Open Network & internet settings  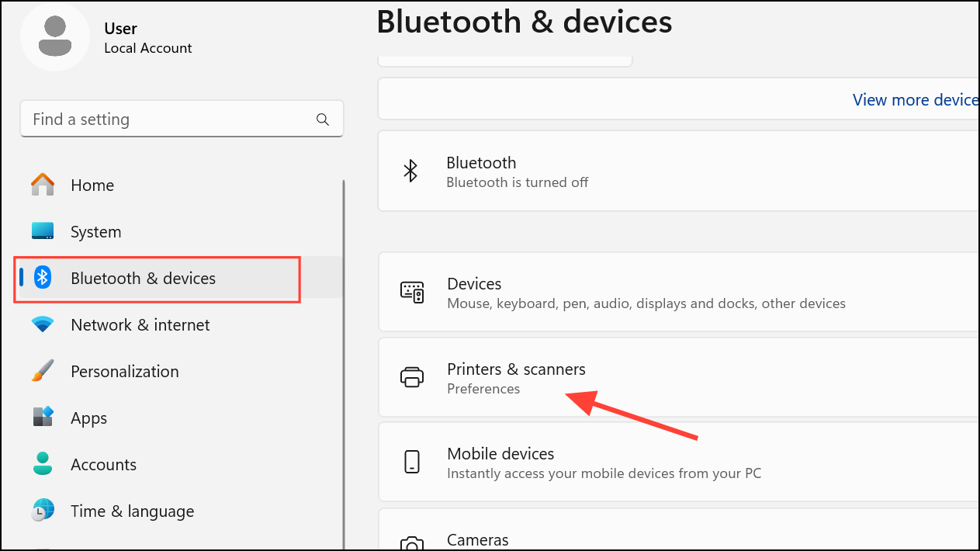(140, 324)
